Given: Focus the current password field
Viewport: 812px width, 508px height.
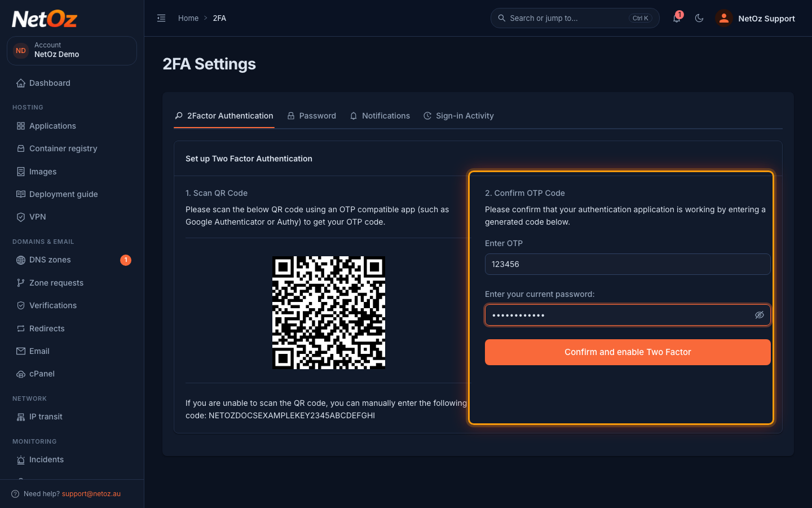Looking at the screenshot, I should pyautogui.click(x=628, y=315).
